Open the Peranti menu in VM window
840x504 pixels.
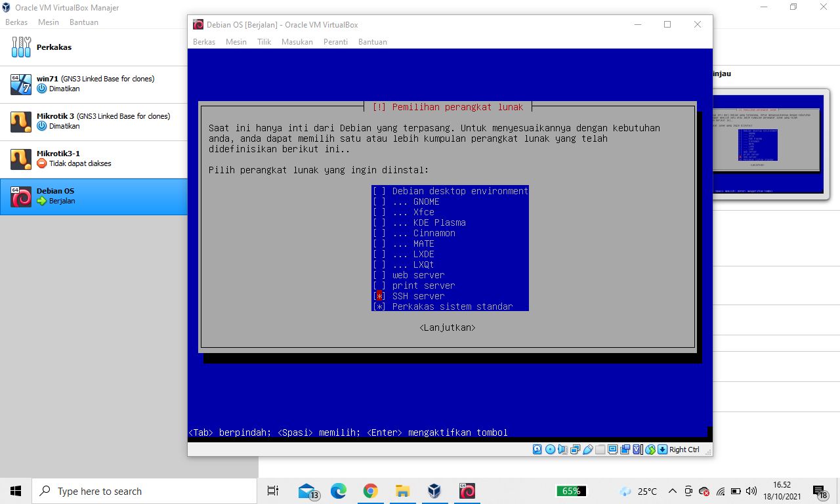click(335, 41)
